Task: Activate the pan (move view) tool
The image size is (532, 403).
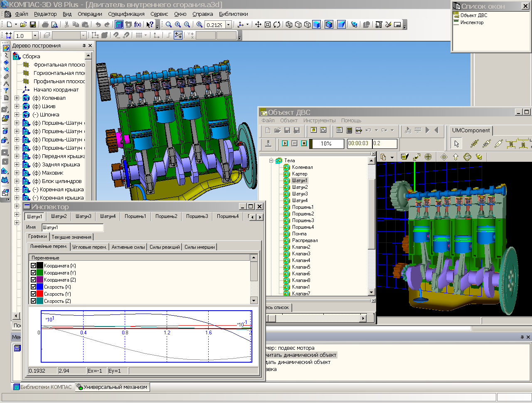Action: coord(258,25)
